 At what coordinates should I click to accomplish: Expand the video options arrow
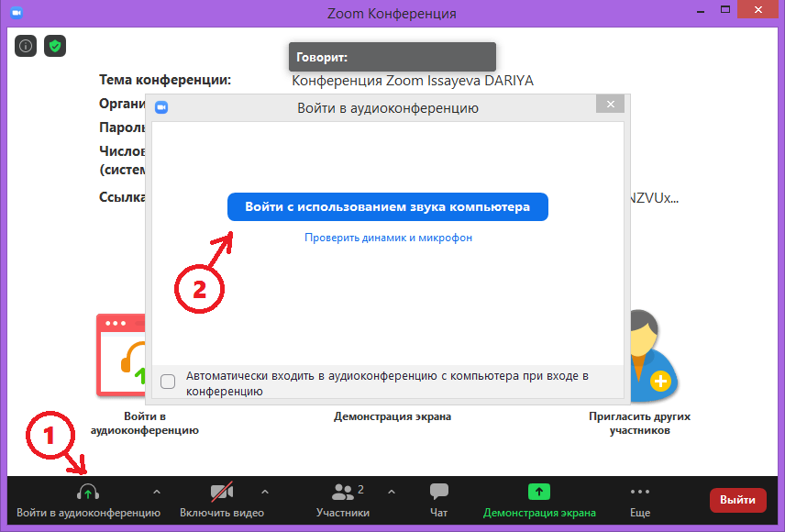(x=265, y=493)
